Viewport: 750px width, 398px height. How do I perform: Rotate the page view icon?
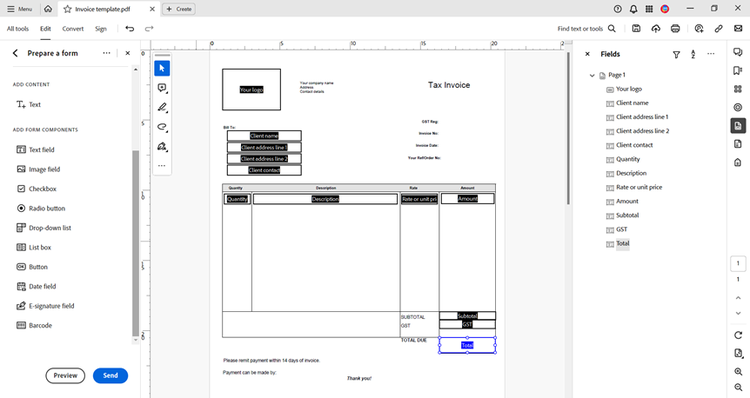coord(738,335)
